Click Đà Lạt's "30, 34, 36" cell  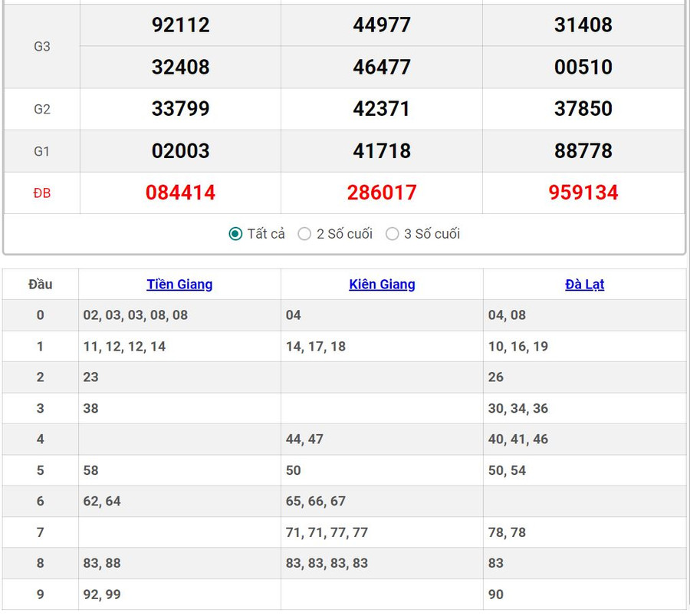tap(518, 408)
